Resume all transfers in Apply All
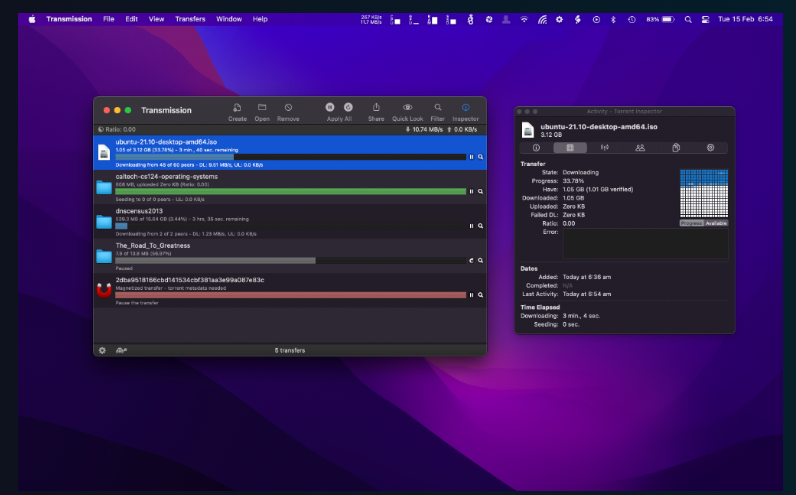This screenshot has width=796, height=495. 348,107
